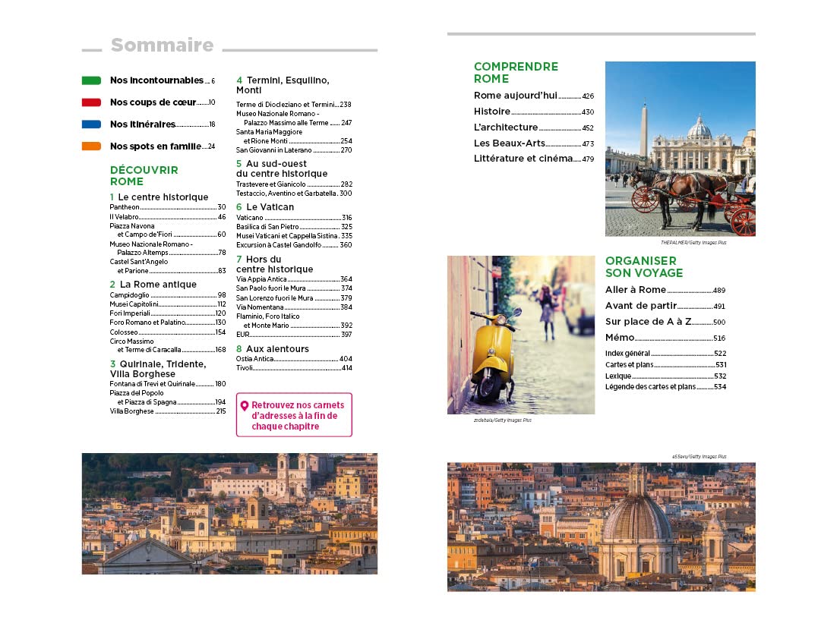Click the green Nos incontournables color bar
Viewport: 840px width, 639px height.
point(91,80)
